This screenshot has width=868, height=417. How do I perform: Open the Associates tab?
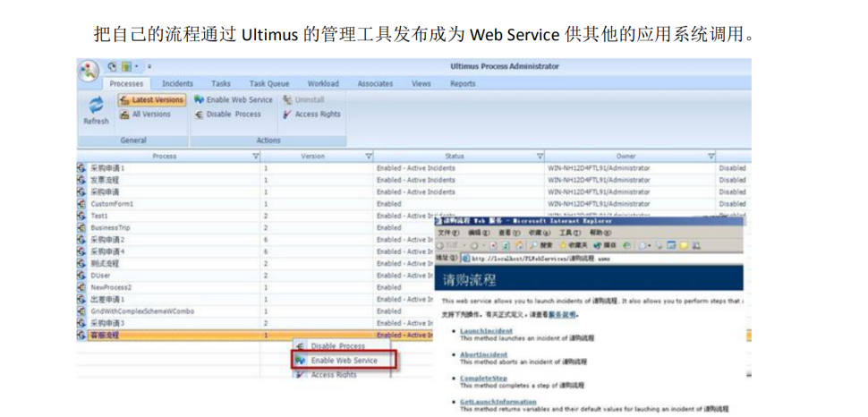click(375, 83)
